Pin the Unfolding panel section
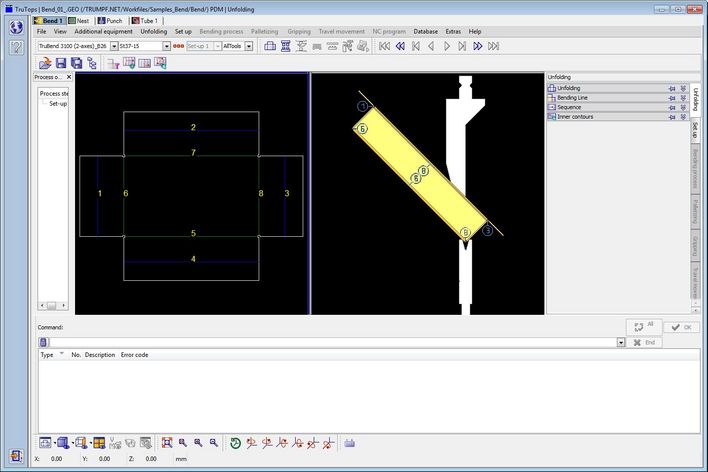Viewport: 708px width, 472px height. tap(672, 89)
